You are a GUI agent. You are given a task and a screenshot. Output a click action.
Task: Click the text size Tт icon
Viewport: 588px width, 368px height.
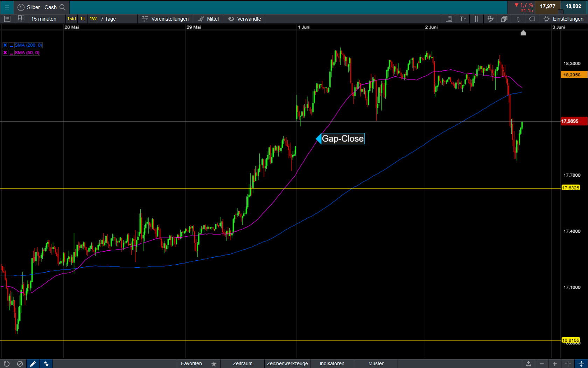[463, 19]
